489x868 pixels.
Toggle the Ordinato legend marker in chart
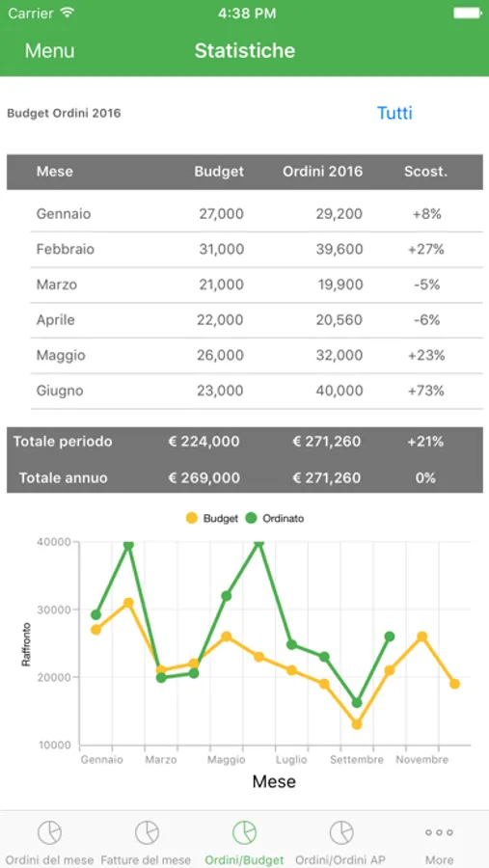[x=251, y=519]
